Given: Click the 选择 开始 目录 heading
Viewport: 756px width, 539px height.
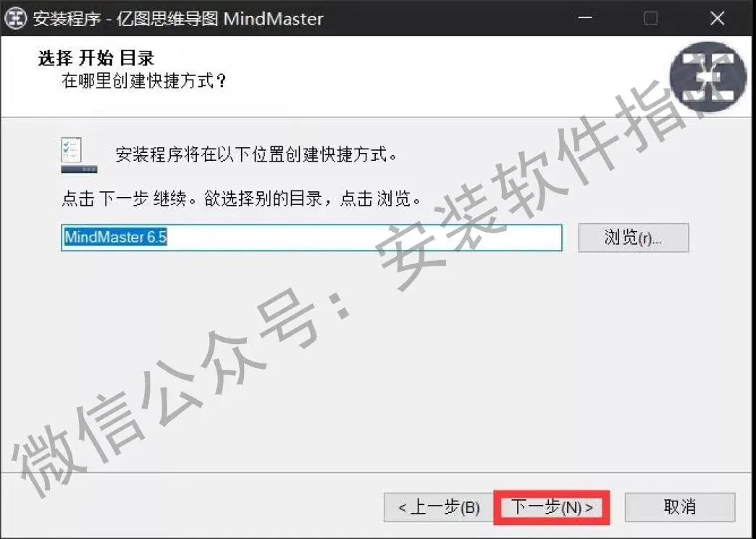Looking at the screenshot, I should pyautogui.click(x=96, y=59).
